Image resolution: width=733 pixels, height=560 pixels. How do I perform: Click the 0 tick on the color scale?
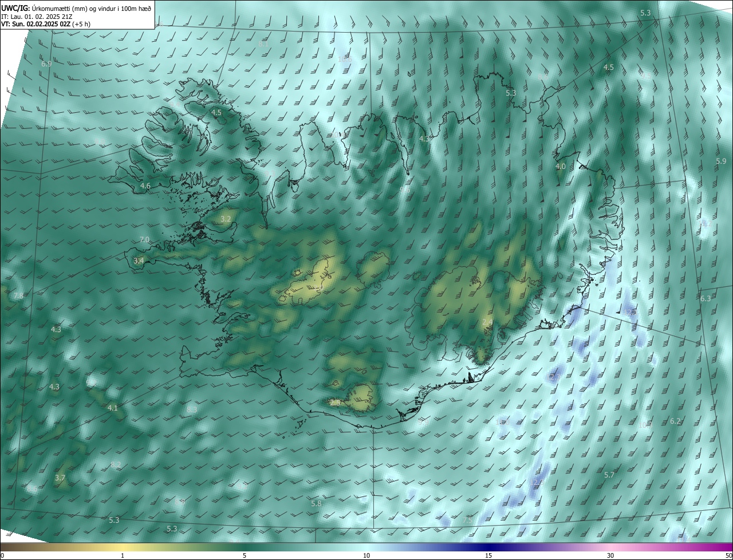pyautogui.click(x=2, y=556)
